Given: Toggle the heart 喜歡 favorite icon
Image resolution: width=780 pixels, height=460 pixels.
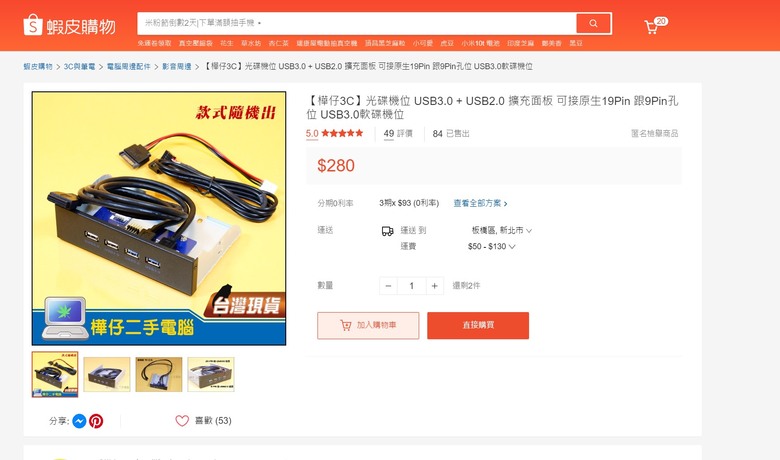Looking at the screenshot, I should click(182, 421).
